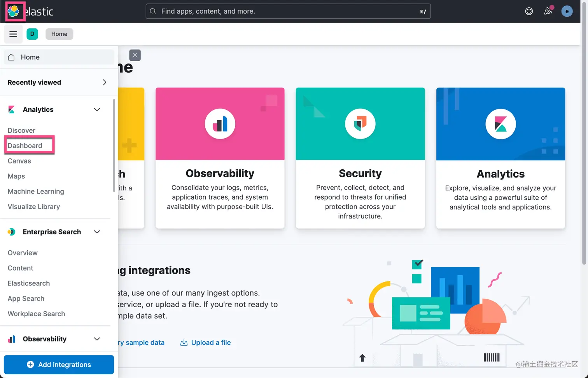
Task: Open the help menu lifebuoy icon
Action: point(529,11)
